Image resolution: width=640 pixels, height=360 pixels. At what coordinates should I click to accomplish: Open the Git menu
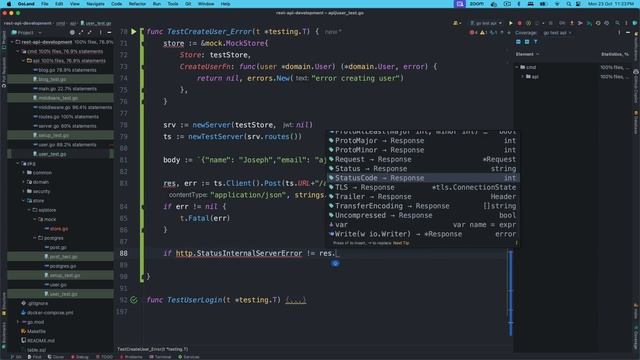(188, 4)
